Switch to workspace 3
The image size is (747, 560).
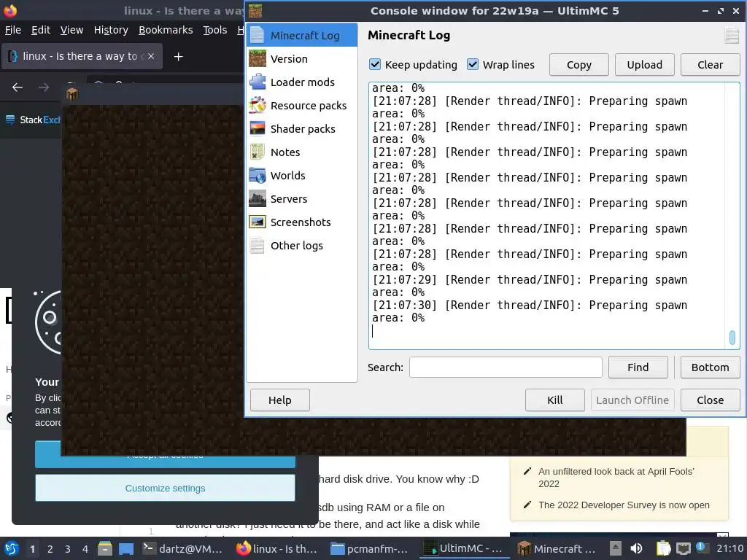point(68,549)
